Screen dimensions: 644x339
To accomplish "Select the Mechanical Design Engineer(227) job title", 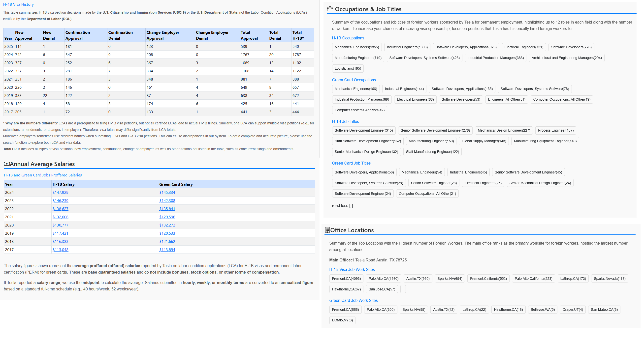I will pyautogui.click(x=504, y=130).
